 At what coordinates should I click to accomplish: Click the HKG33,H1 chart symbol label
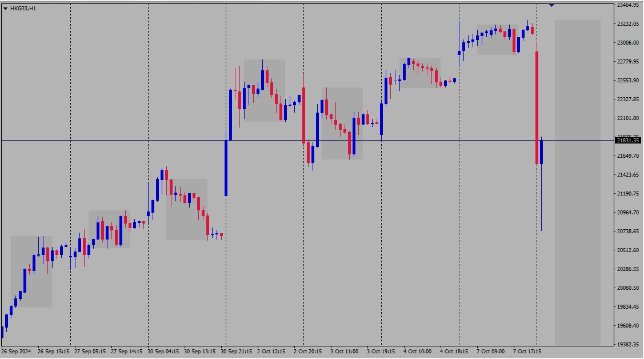click(x=23, y=8)
